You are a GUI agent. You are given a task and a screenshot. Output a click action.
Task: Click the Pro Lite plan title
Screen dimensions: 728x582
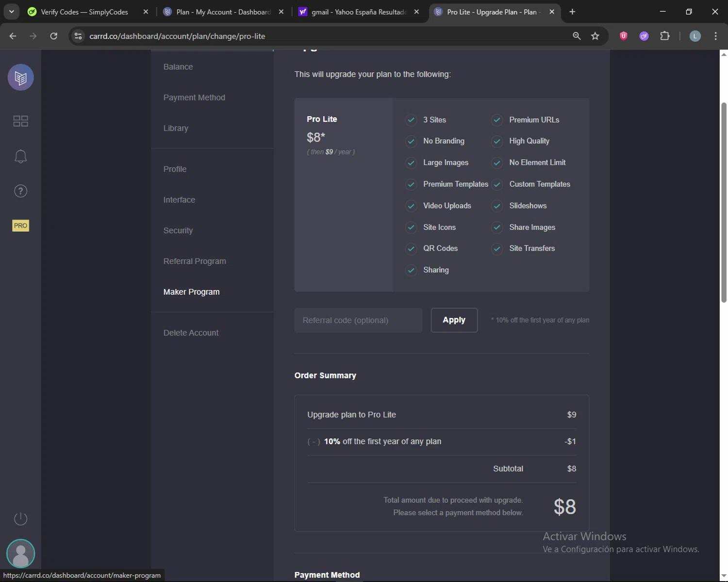click(x=322, y=119)
